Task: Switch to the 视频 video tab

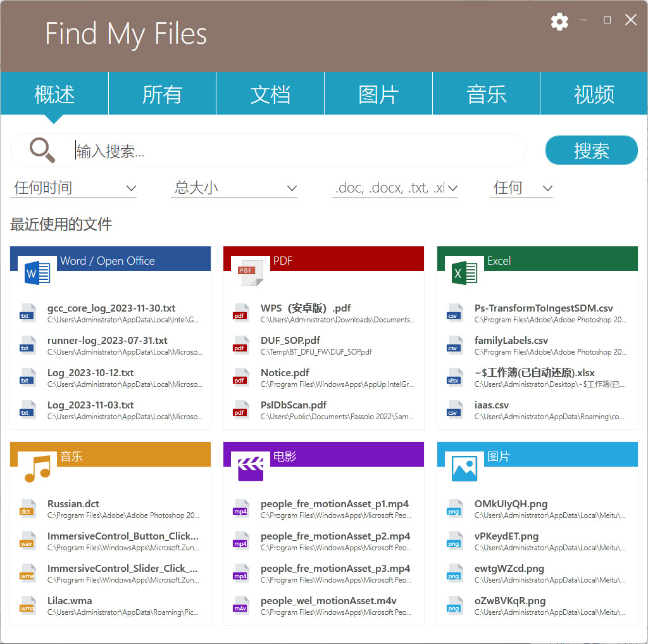Action: click(x=594, y=94)
